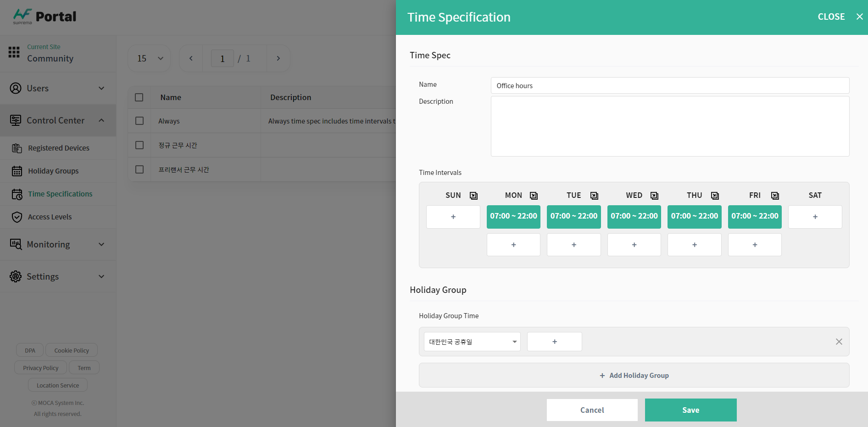Click the copy icon beside TUE
868x427 pixels.
594,196
